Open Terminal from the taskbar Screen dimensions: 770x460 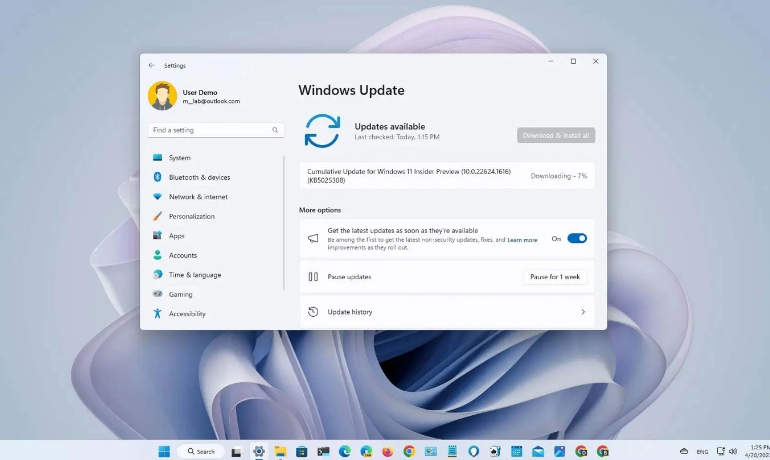click(x=323, y=451)
